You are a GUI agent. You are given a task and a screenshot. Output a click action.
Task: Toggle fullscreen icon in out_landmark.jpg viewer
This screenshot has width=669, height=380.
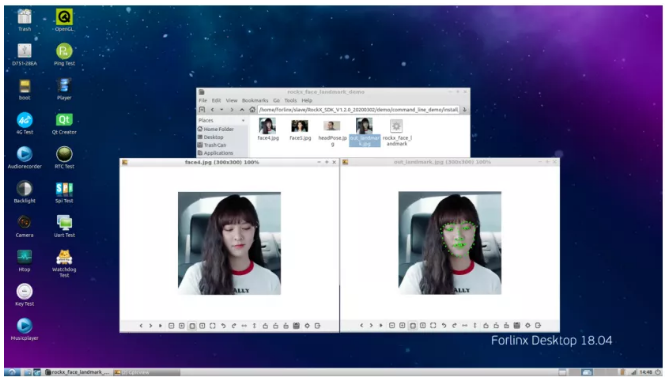[x=433, y=325]
